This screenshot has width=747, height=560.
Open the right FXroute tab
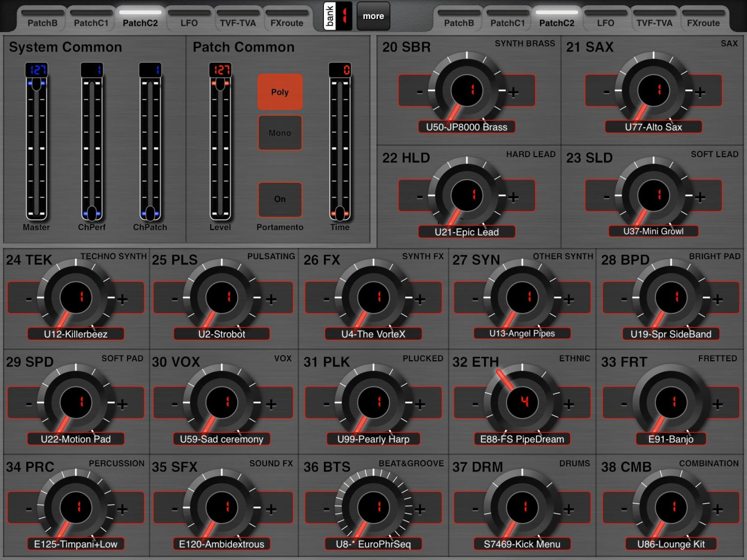point(703,19)
